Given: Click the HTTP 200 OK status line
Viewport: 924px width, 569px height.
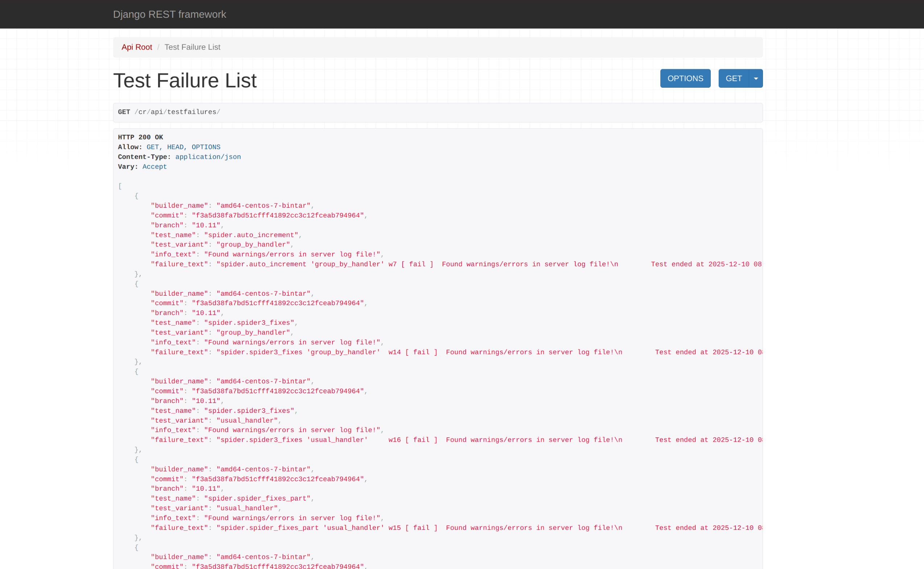Looking at the screenshot, I should point(140,137).
